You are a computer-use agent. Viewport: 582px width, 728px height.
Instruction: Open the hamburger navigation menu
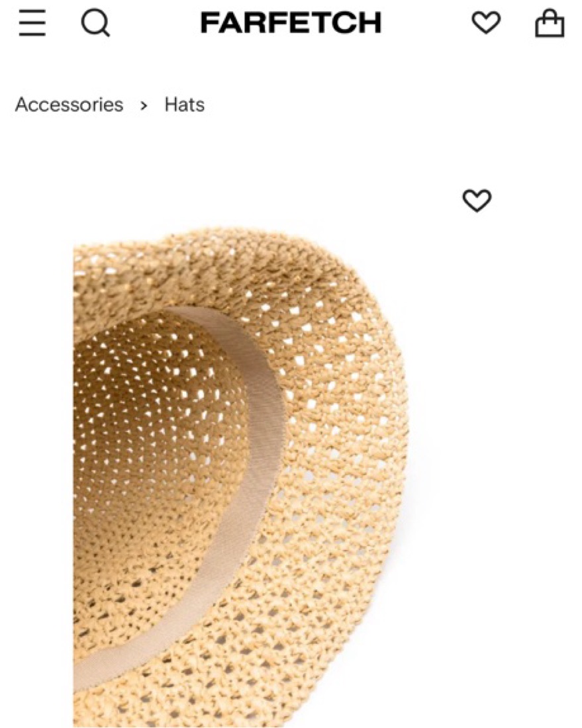click(32, 23)
